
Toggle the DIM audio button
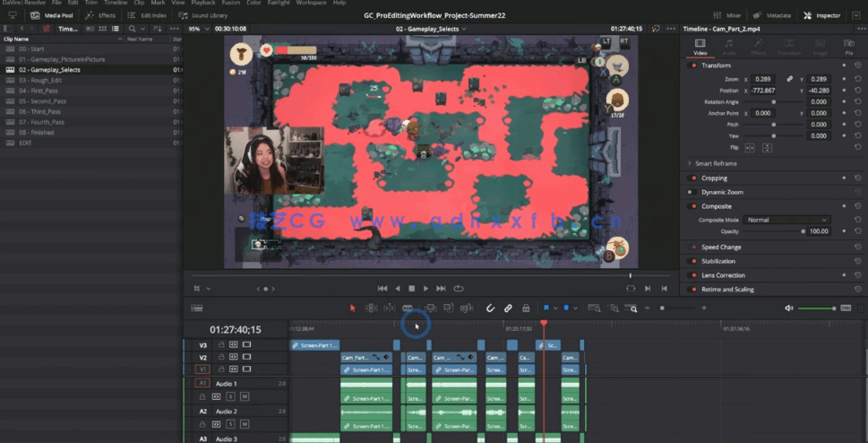coord(846,308)
